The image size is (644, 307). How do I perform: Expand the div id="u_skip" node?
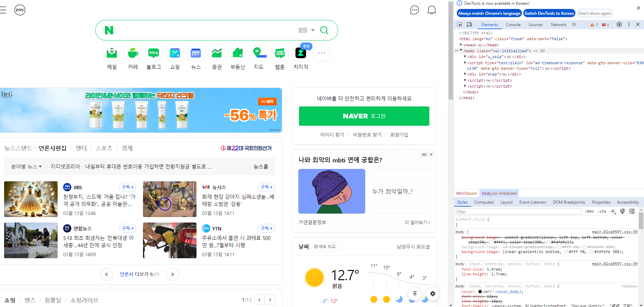[x=465, y=57]
